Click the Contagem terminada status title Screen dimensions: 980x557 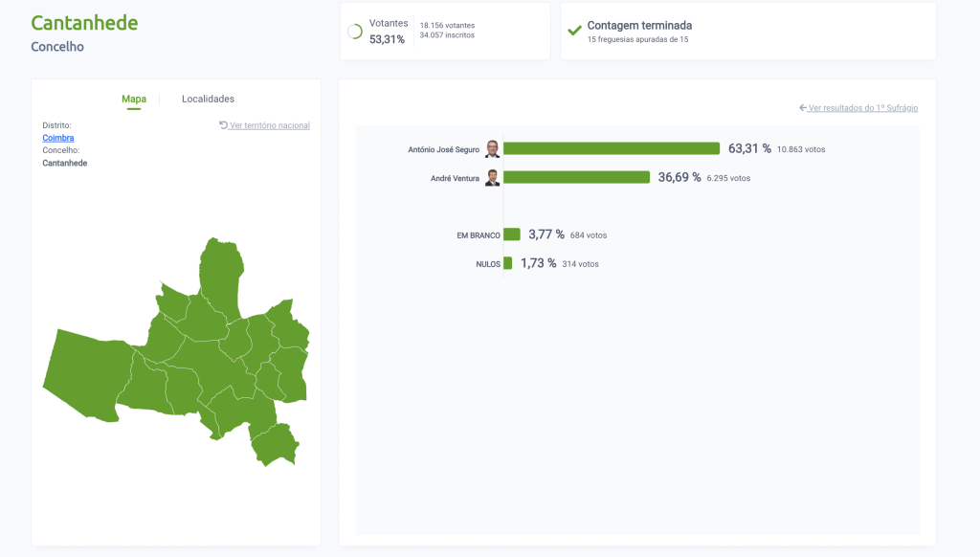[x=639, y=26]
